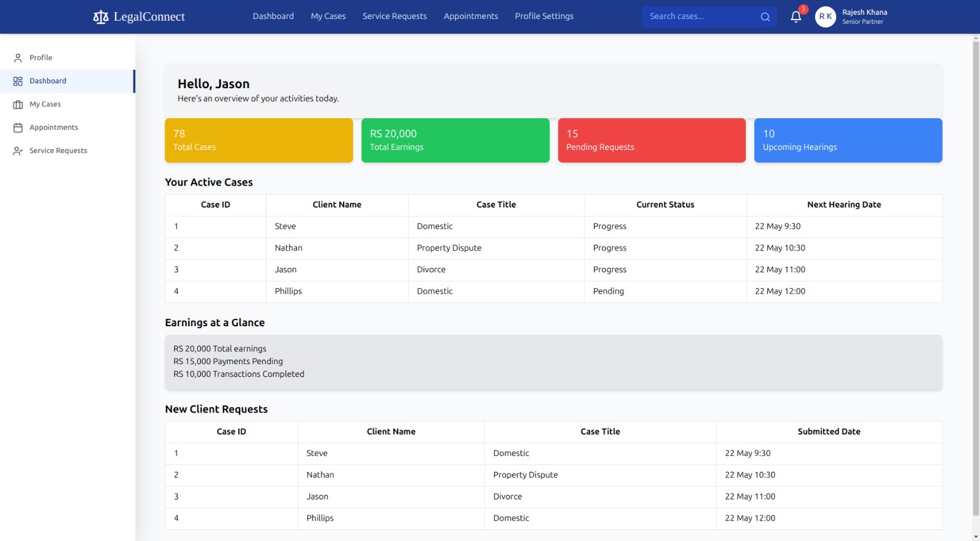Click the LegalConnect scales logo icon
This screenshot has width=980, height=541.
100,17
